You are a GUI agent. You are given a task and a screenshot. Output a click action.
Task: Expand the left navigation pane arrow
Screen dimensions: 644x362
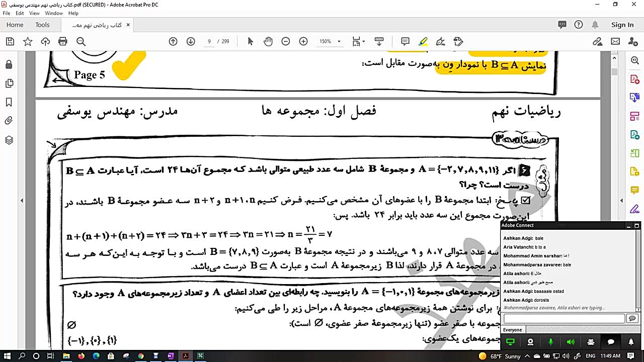pyautogui.click(x=22, y=201)
